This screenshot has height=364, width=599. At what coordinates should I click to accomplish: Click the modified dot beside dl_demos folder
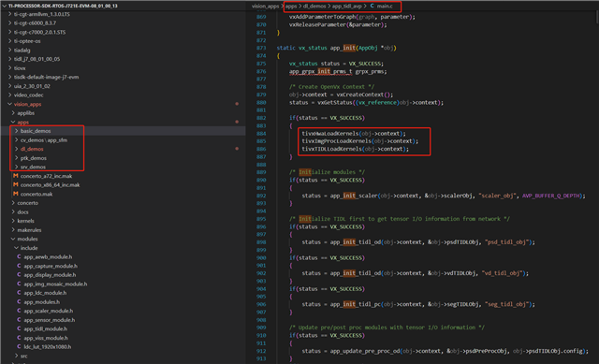(x=237, y=149)
